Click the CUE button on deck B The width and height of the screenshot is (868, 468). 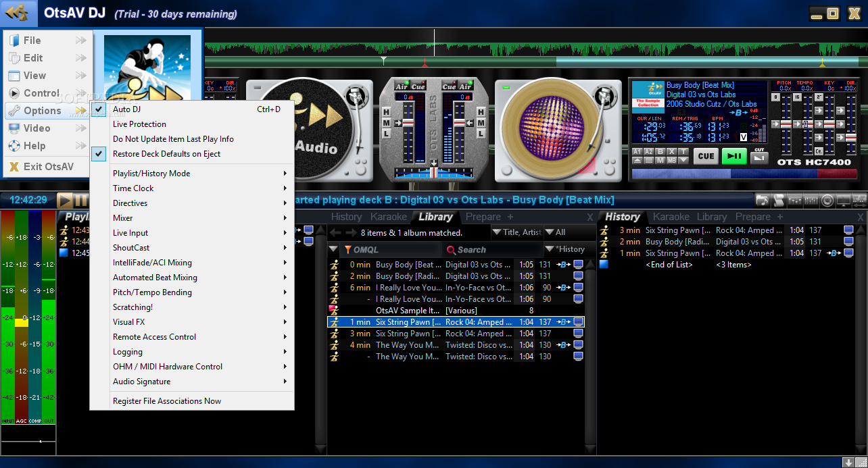tap(706, 156)
